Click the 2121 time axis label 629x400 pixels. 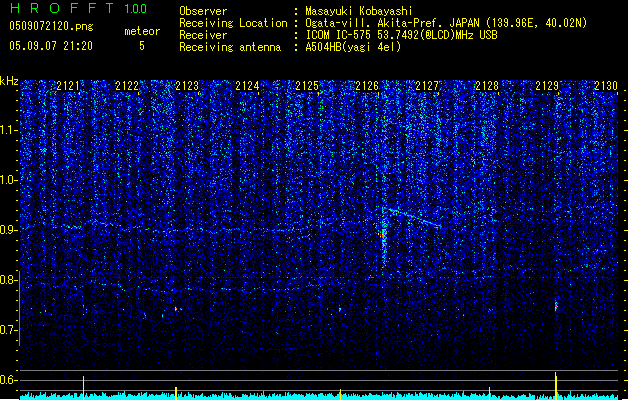pyautogui.click(x=68, y=86)
